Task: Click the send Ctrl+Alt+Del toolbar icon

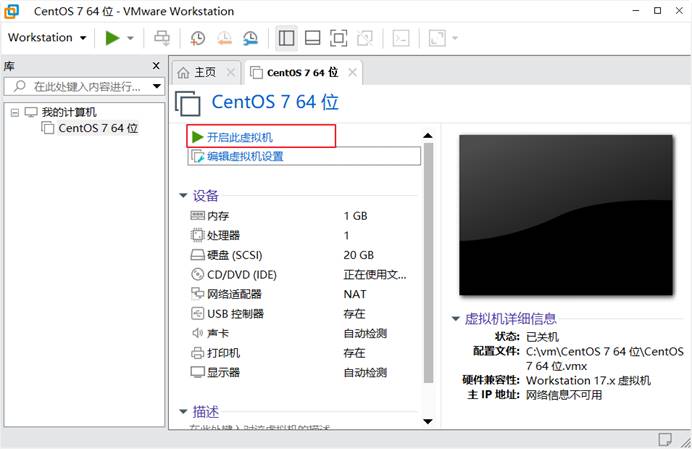Action: coord(162,38)
